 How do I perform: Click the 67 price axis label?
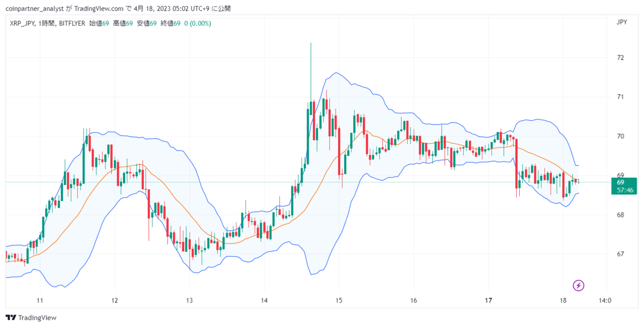(x=620, y=254)
